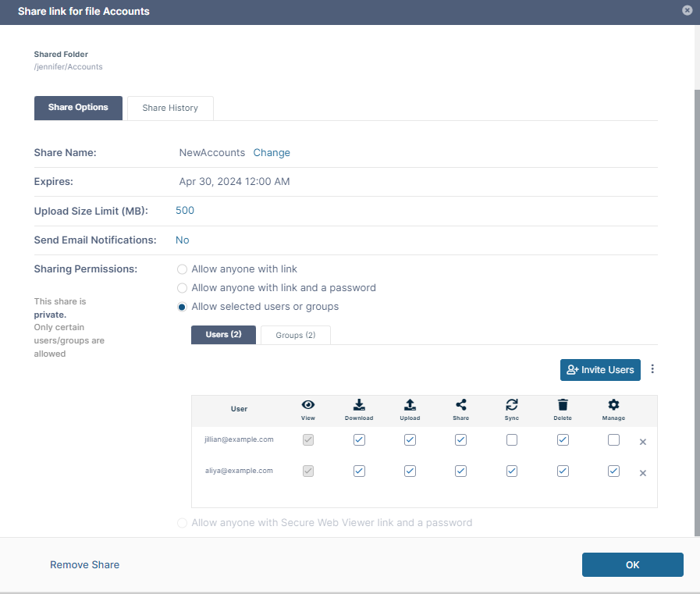The image size is (700, 594).
Task: Open the three-dot menu beside Invite Users
Action: (x=653, y=369)
